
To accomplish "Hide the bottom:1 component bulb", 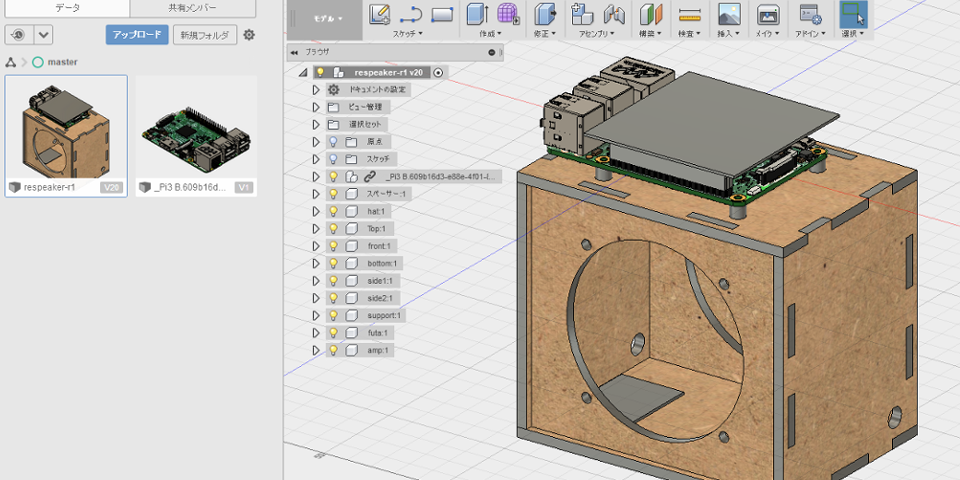I will [x=334, y=263].
